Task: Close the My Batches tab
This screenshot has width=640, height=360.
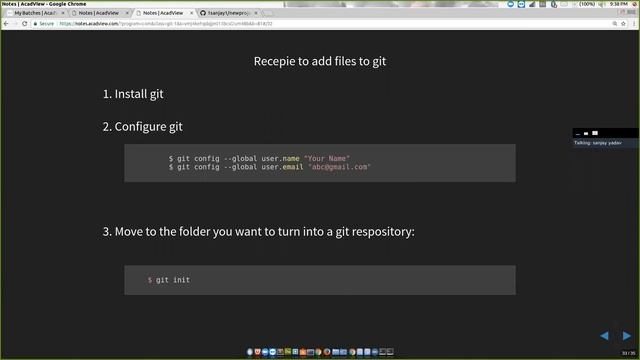Action: [x=63, y=13]
